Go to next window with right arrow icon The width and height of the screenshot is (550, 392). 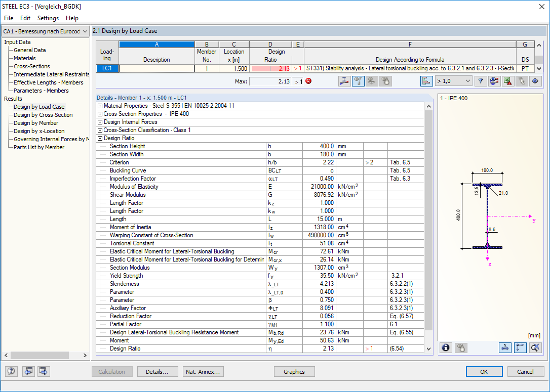(x=44, y=371)
